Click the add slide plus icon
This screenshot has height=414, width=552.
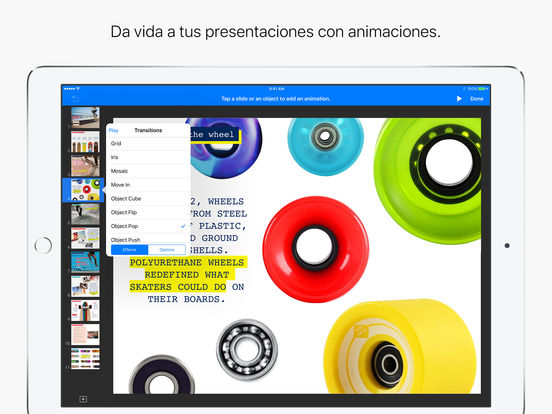(x=83, y=399)
